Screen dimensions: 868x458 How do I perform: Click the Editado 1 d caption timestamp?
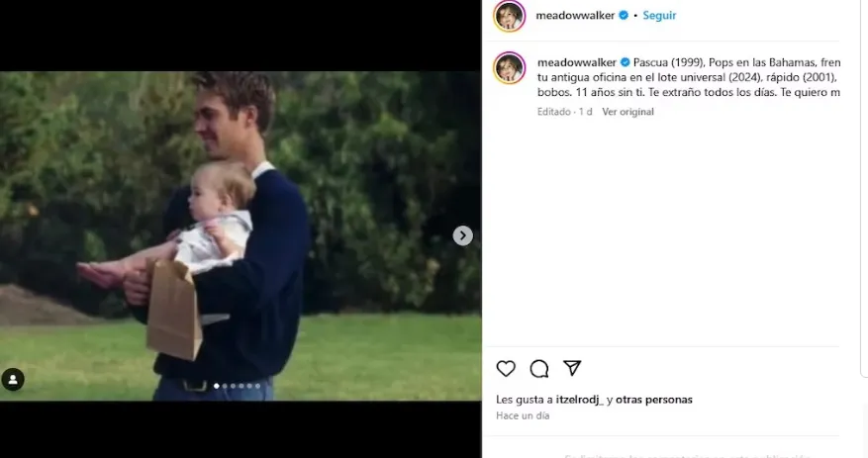[x=564, y=112]
